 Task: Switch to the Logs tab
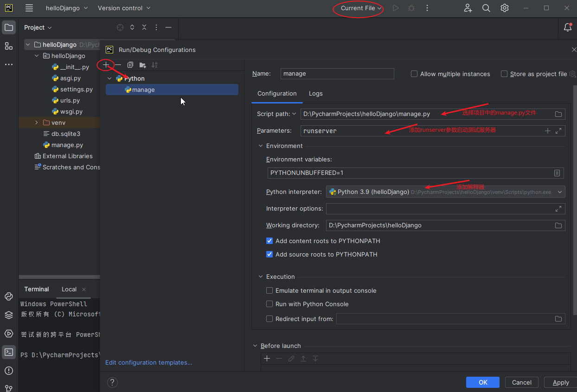315,93
